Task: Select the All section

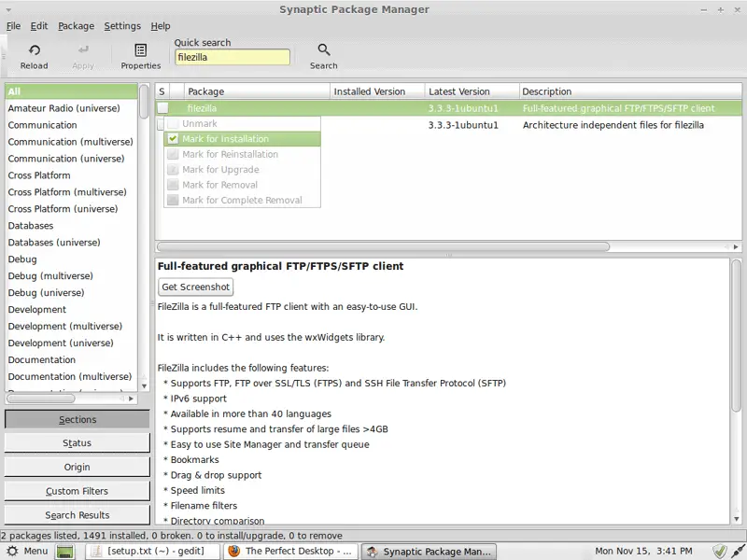Action: (72, 91)
